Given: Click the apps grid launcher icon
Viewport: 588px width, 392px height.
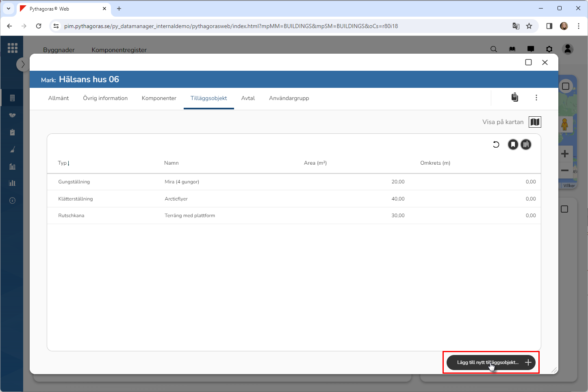Looking at the screenshot, I should pyautogui.click(x=12, y=48).
